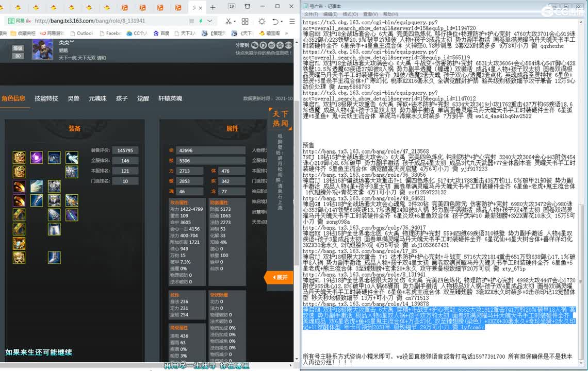
Task: Click the character avatar portrait
Action: click(x=42, y=50)
